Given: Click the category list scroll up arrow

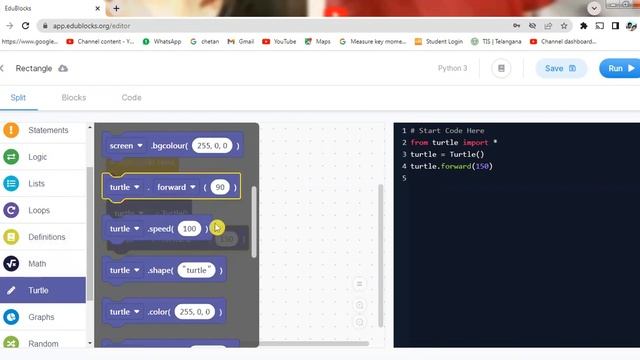Looking at the screenshot, I should click(x=90, y=127).
